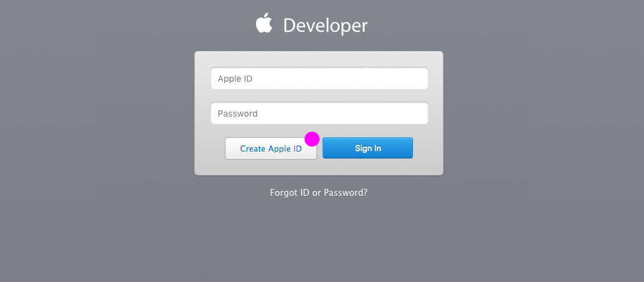Click the Apple logo icon
Viewport: 644px width, 282px height.
pyautogui.click(x=264, y=22)
